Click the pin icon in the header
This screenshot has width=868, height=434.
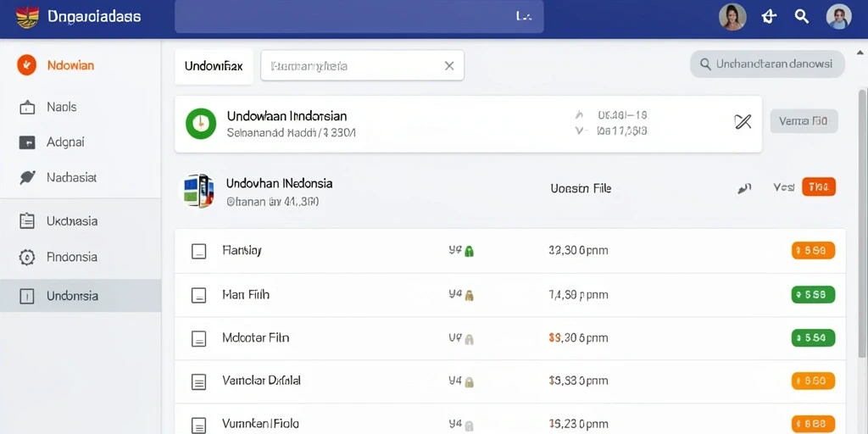[768, 17]
